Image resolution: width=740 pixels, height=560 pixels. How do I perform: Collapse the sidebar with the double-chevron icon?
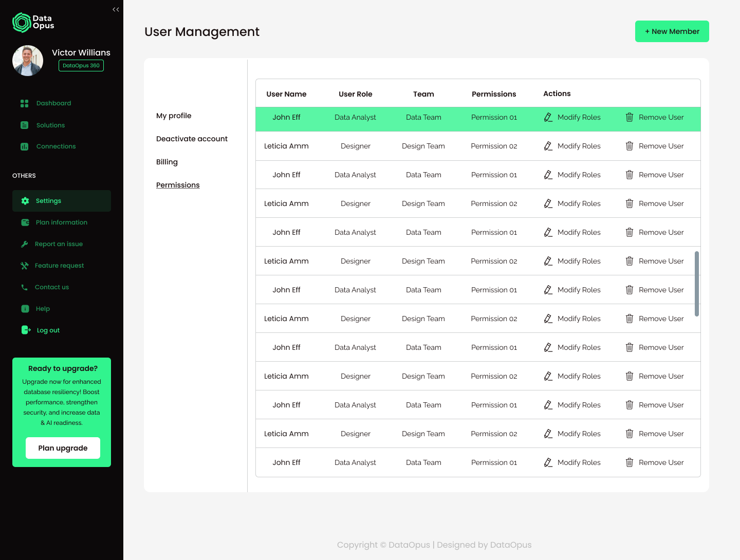[x=116, y=9]
